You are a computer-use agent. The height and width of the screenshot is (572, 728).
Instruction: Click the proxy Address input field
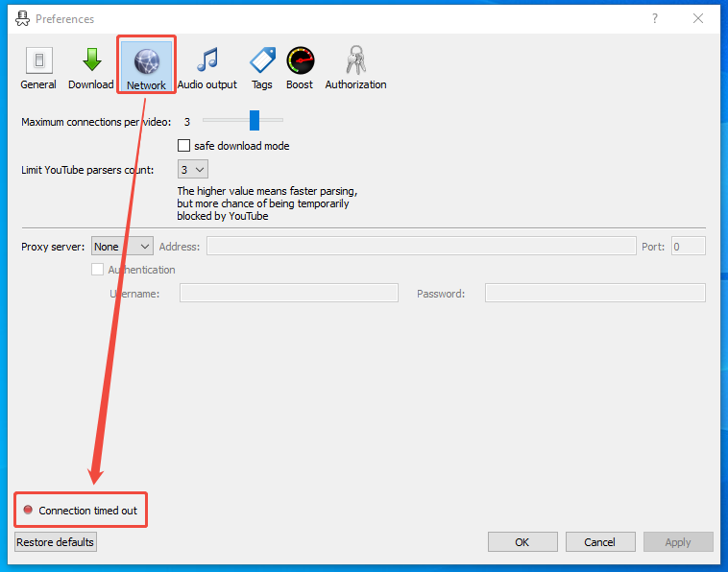pos(421,246)
